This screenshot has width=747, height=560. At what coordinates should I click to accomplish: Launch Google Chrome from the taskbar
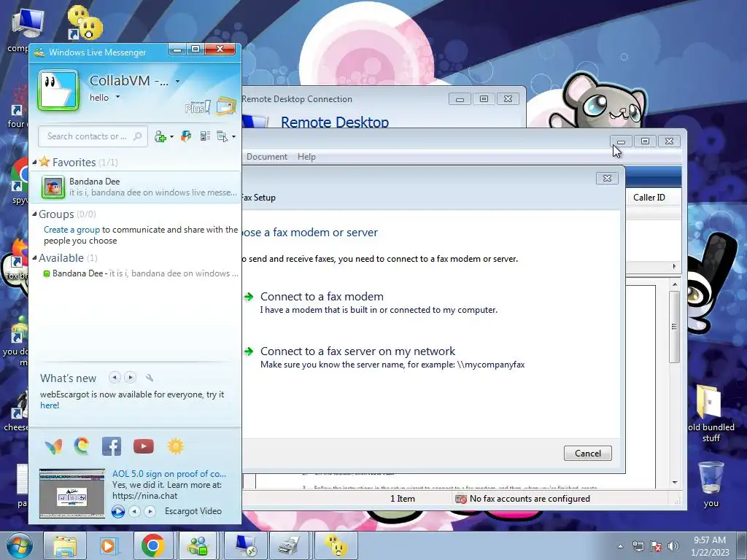click(x=153, y=545)
